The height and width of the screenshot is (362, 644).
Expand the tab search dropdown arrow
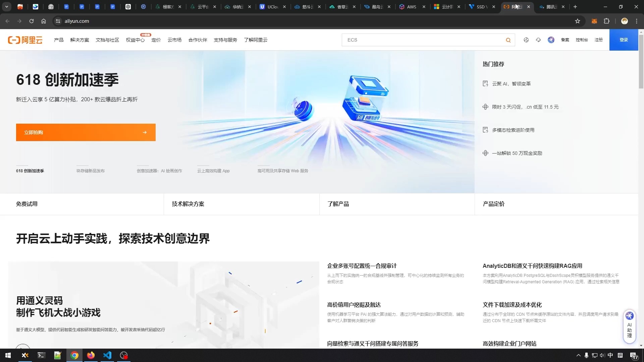6,7
